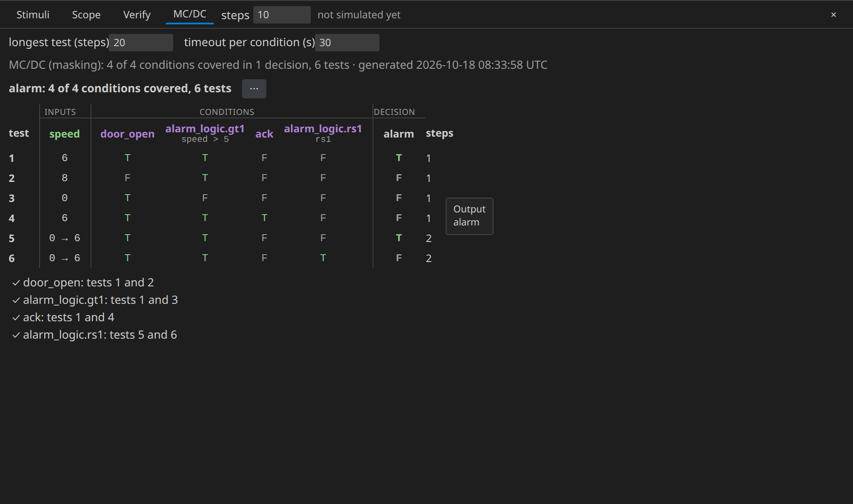Edit the longest test steps field
The height and width of the screenshot is (504, 853).
[141, 43]
